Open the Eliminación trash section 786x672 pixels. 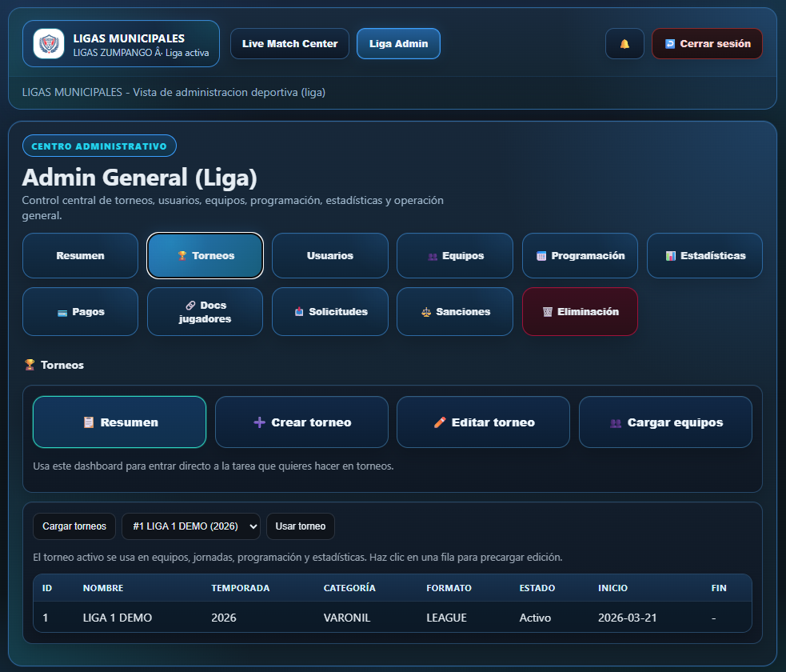[580, 312]
